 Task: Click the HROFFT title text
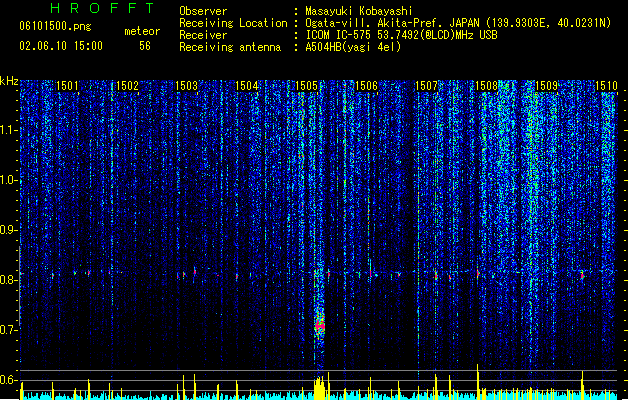(x=102, y=8)
